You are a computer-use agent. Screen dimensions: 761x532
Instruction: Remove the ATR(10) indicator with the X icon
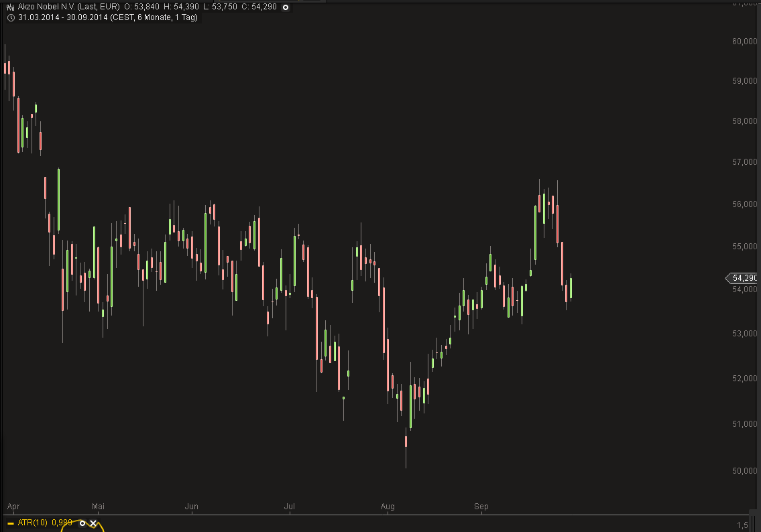[x=93, y=523]
